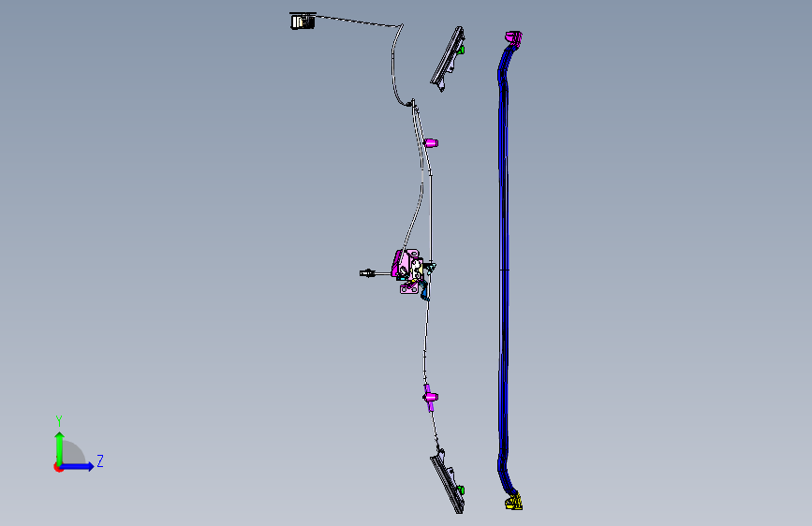
Task: Select the green clip on the lower bracket
Action: coord(461,489)
